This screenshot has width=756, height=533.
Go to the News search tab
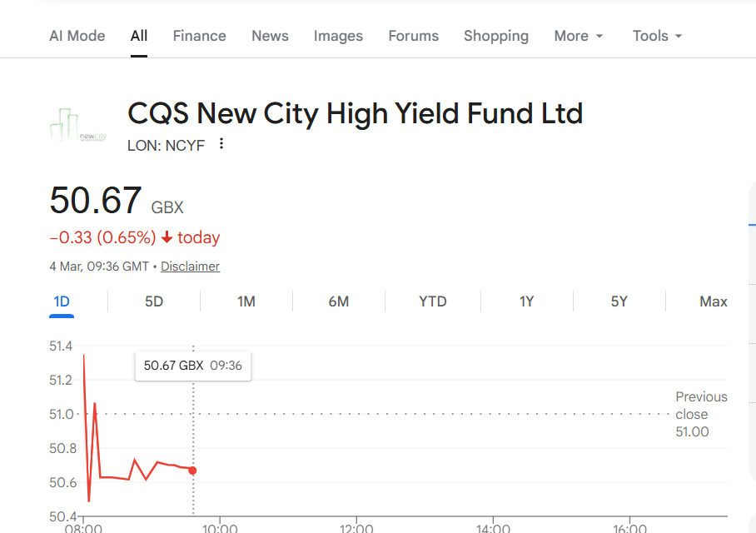[270, 36]
